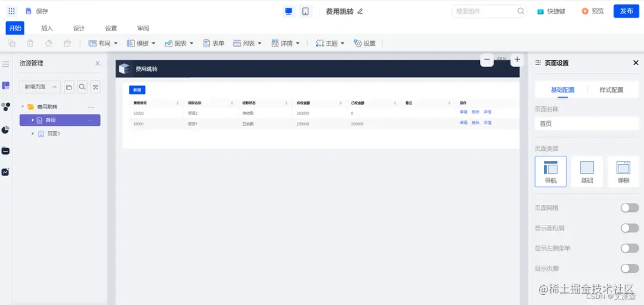Image resolution: width=644 pixels, height=305 pixels.
Task: Open pie chart icon in left sidebar
Action: click(6, 130)
